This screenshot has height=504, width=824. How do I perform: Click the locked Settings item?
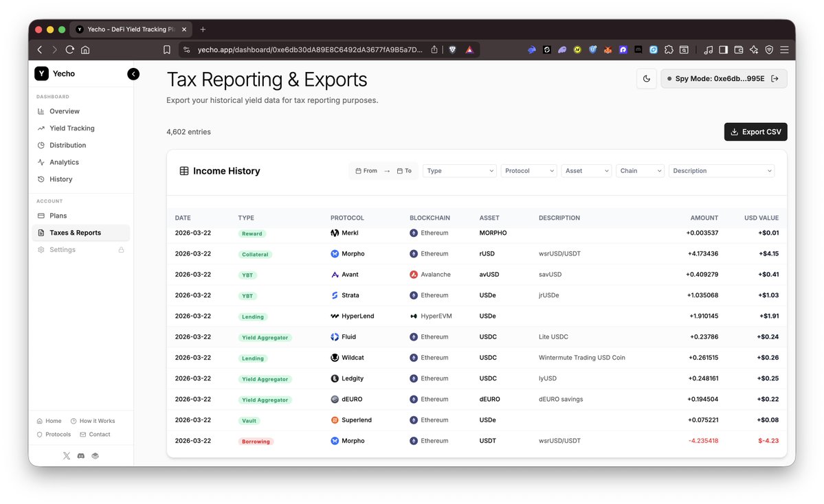81,250
